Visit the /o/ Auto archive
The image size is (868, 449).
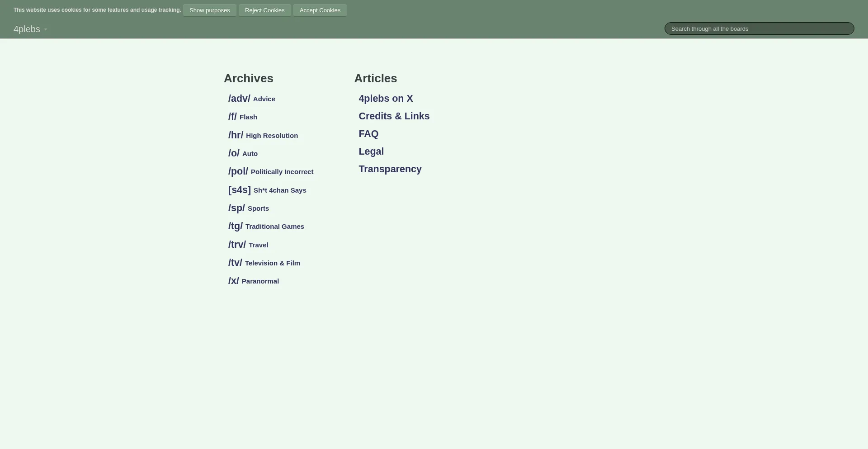[x=243, y=153]
